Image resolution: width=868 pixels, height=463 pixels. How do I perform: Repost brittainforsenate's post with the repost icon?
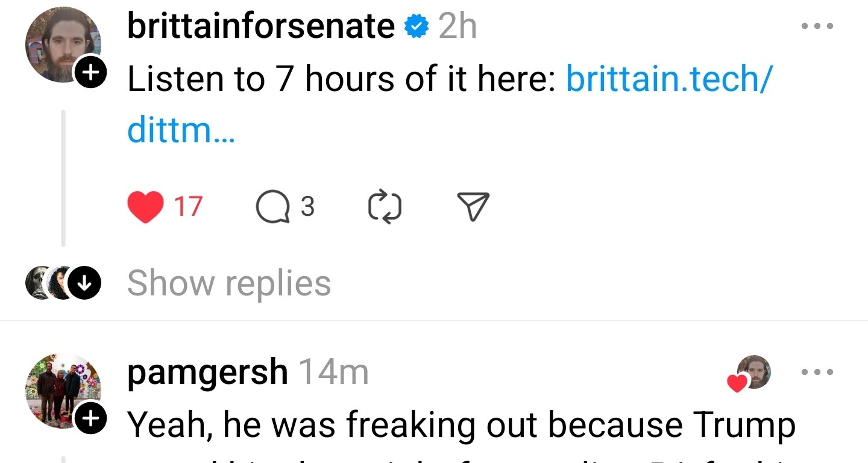(385, 207)
